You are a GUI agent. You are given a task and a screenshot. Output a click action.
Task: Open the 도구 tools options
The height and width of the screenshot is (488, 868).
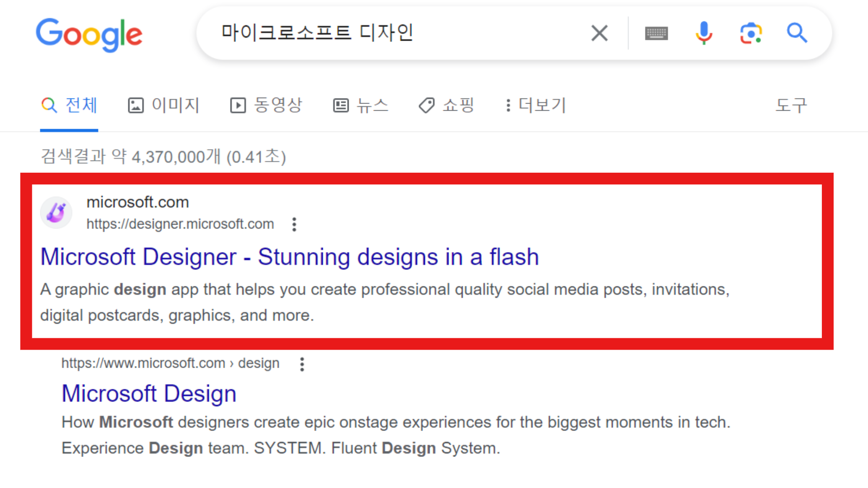click(790, 105)
